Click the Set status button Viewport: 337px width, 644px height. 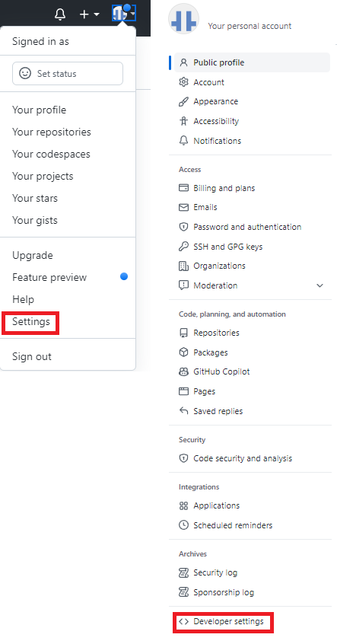(68, 74)
